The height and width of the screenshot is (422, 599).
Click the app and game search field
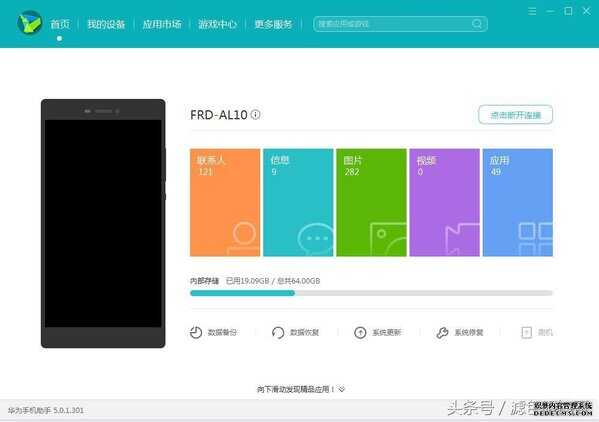point(400,24)
